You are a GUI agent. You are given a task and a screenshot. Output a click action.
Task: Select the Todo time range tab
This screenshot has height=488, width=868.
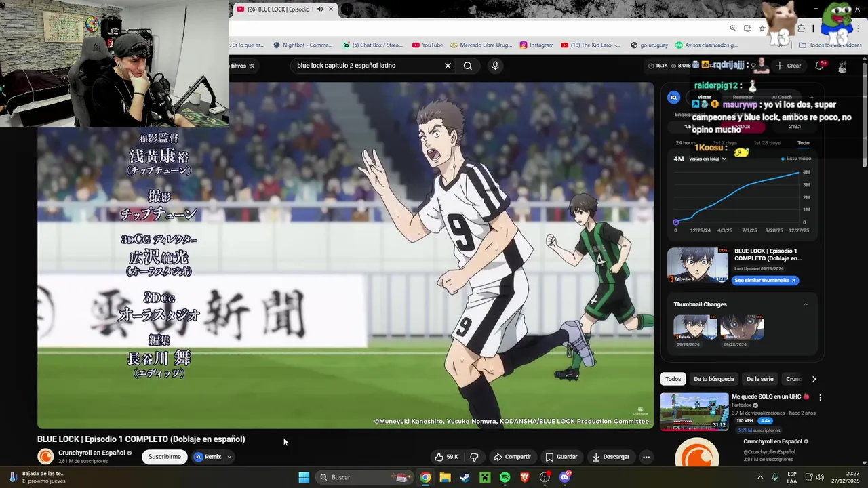click(x=803, y=143)
